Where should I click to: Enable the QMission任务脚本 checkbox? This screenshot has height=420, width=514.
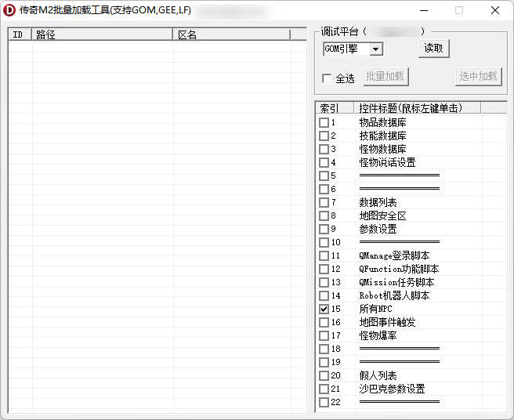click(324, 282)
